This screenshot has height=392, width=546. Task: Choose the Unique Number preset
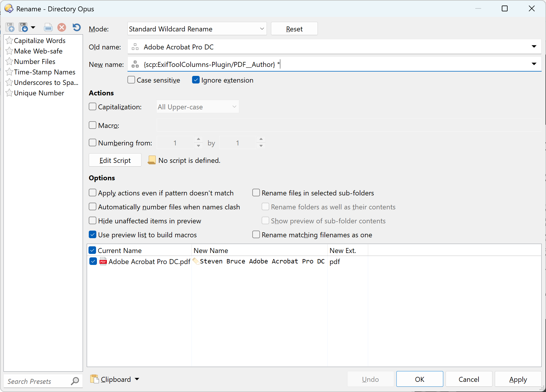(39, 93)
